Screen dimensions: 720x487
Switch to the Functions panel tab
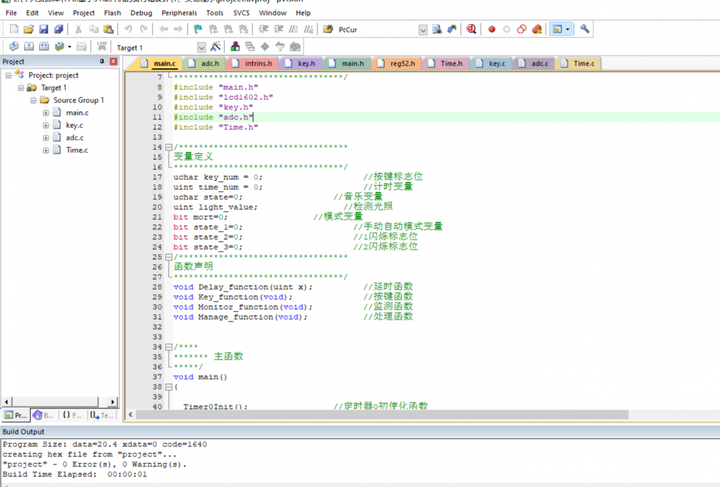click(x=72, y=415)
